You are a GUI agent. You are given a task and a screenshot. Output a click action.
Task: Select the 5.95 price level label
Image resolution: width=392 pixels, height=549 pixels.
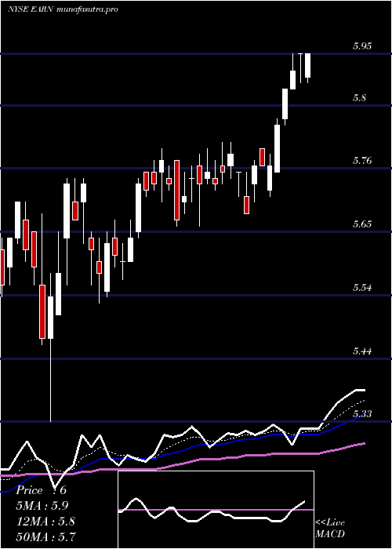362,46
